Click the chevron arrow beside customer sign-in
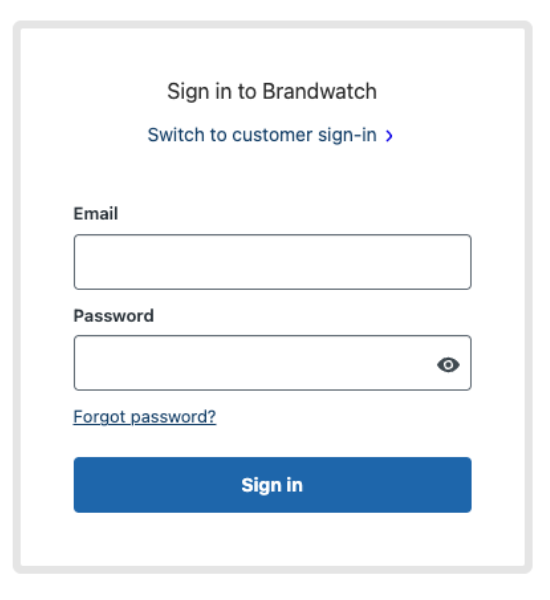 tap(389, 135)
